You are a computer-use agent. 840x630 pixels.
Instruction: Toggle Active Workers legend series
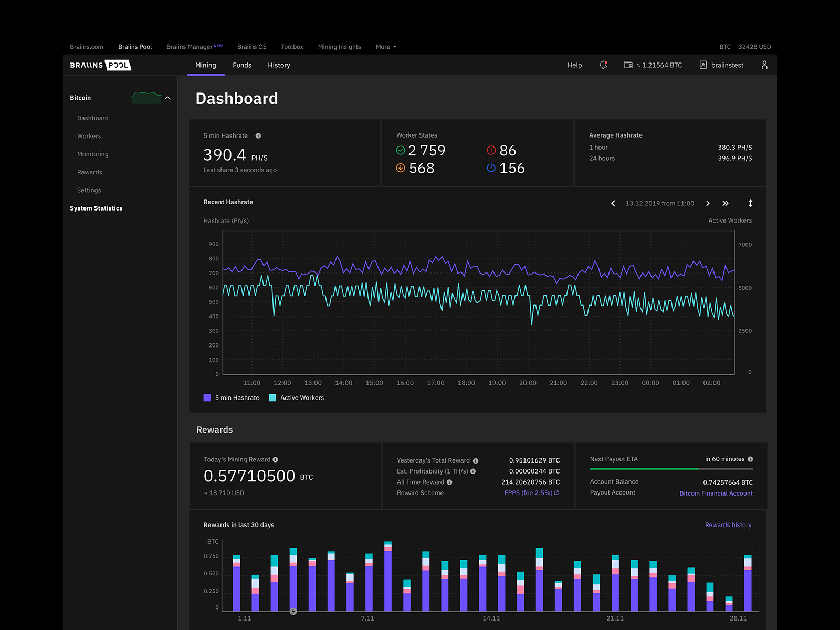[x=297, y=397]
